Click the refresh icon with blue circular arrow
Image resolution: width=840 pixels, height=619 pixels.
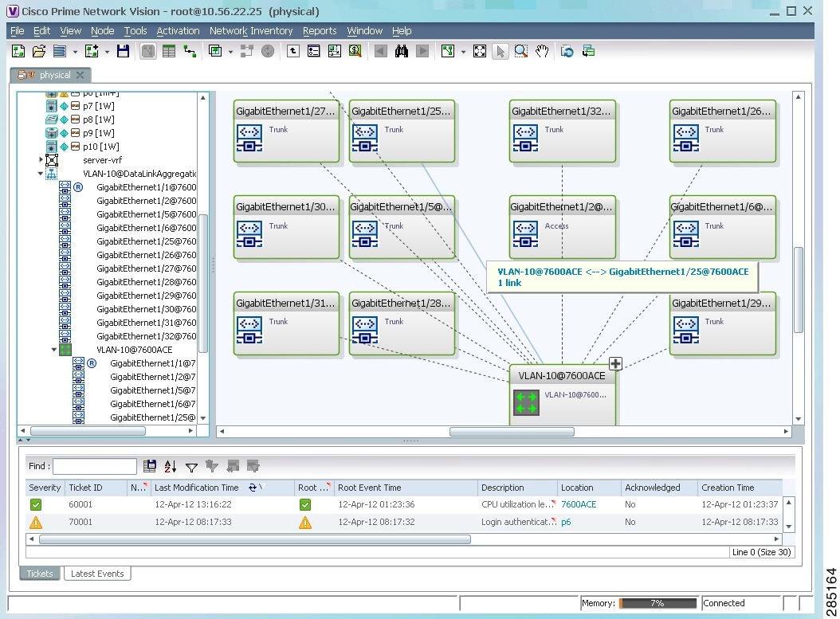pyautogui.click(x=567, y=52)
